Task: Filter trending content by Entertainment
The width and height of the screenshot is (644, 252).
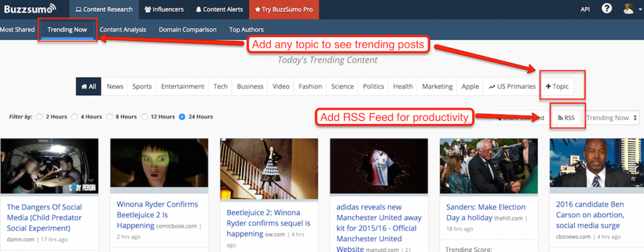Action: 182,86
